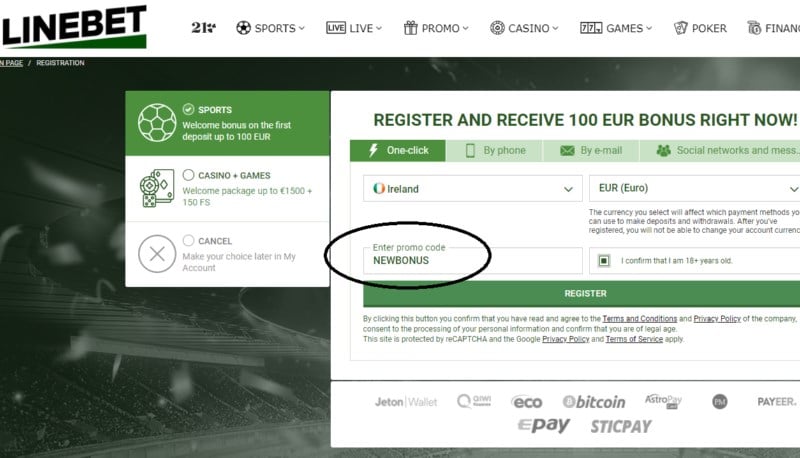Switch to the By phone registration tab
Viewport: 800px width, 458px height.
point(494,150)
